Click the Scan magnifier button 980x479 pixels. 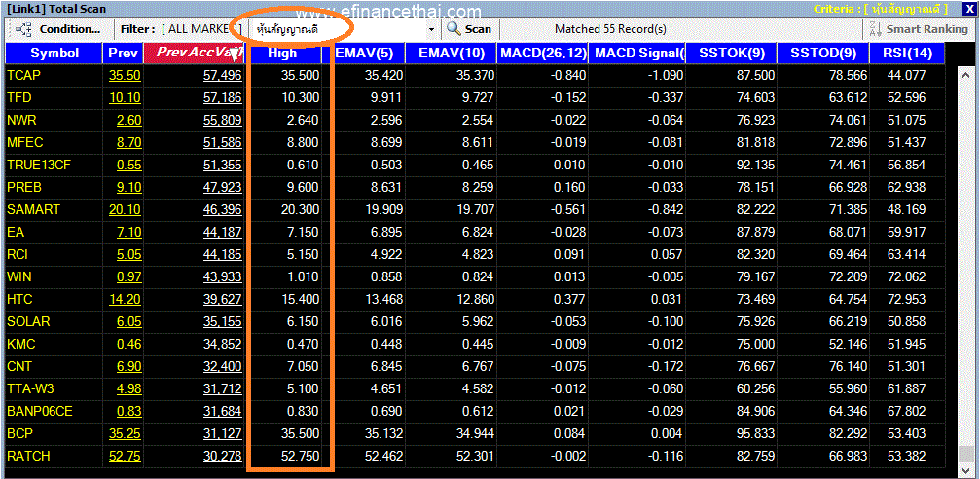tap(469, 29)
